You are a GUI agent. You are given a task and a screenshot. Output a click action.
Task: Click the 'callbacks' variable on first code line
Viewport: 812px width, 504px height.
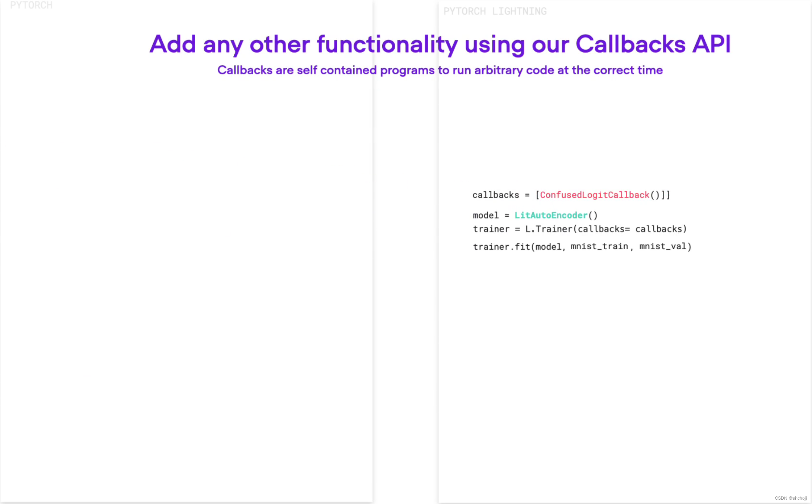coord(495,195)
